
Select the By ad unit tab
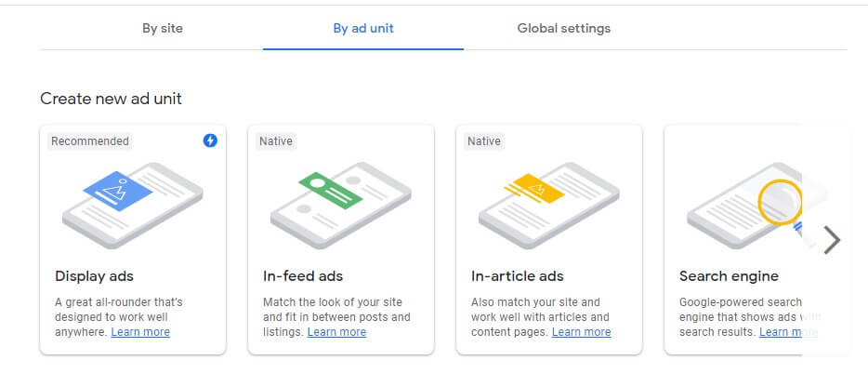click(x=363, y=28)
